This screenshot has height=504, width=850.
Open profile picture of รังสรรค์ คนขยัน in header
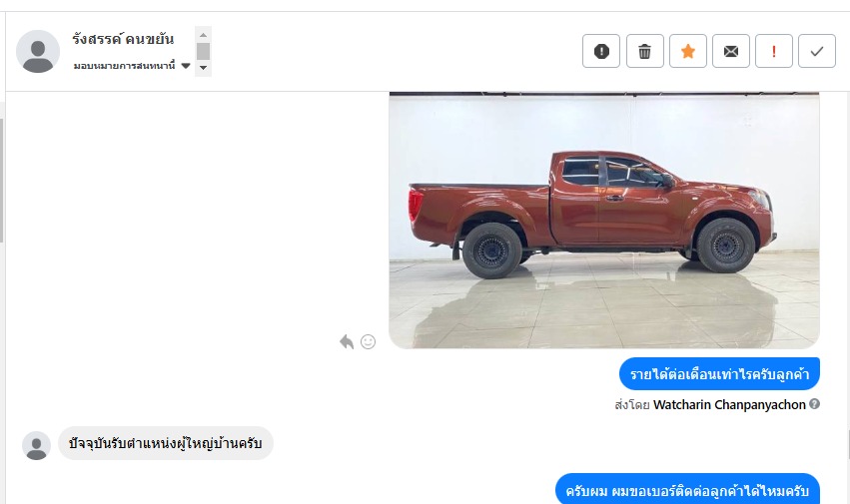pos(38,52)
